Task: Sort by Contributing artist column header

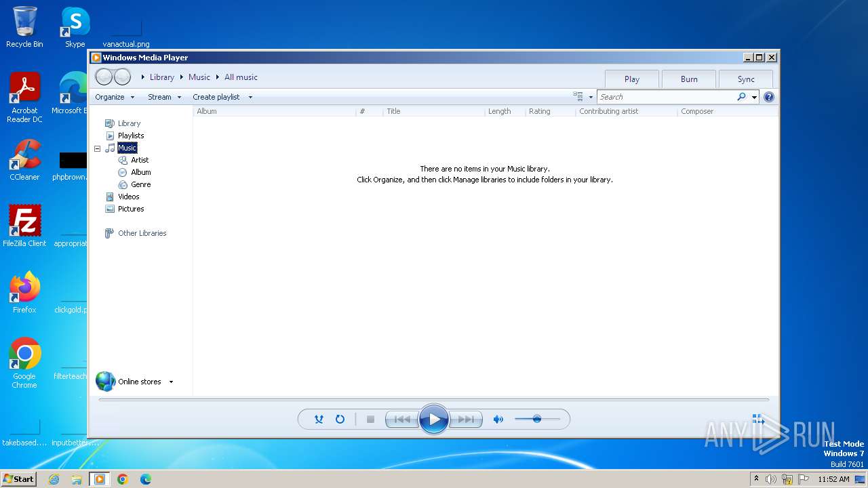Action: 626,111
